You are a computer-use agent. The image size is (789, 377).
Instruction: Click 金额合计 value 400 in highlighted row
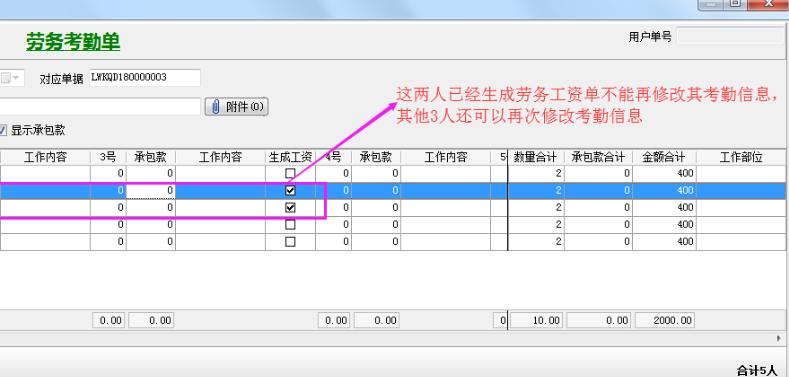pyautogui.click(x=664, y=191)
